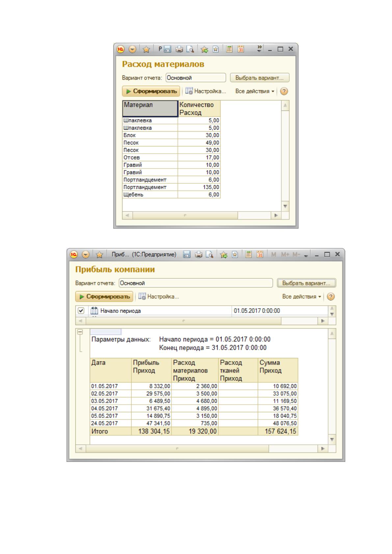Click Выбрать вариант in Прибыль компании
Viewport: 392px width, 554px height.
point(306,283)
